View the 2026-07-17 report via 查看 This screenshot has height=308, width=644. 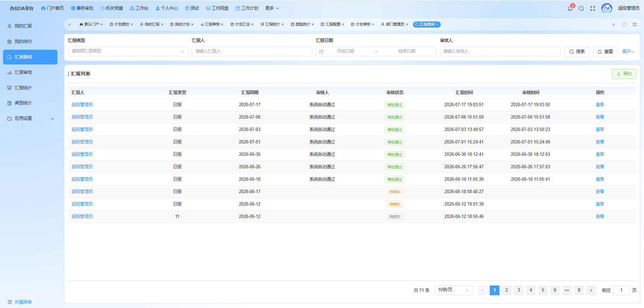[x=600, y=105]
